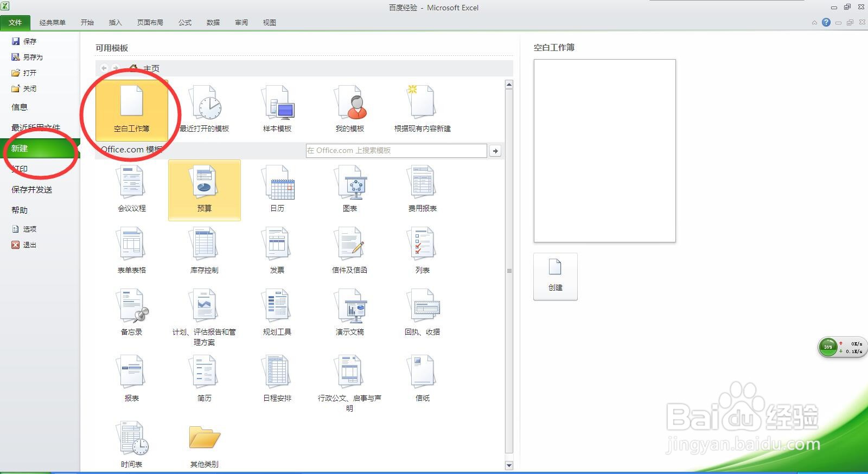Click the Office.com template search arrow button
868x474 pixels.
click(495, 151)
